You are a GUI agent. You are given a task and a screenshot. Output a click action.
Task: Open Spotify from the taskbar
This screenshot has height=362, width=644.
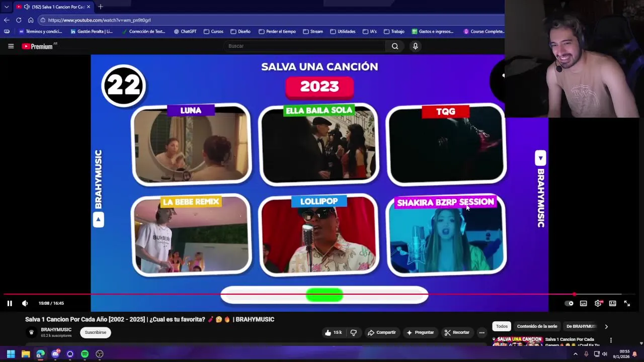tap(85, 354)
